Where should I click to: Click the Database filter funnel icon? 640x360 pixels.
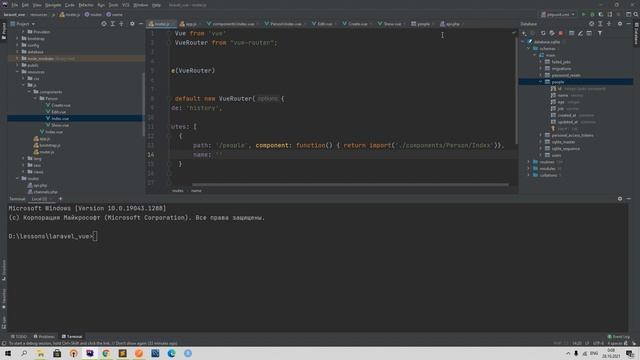600,33
